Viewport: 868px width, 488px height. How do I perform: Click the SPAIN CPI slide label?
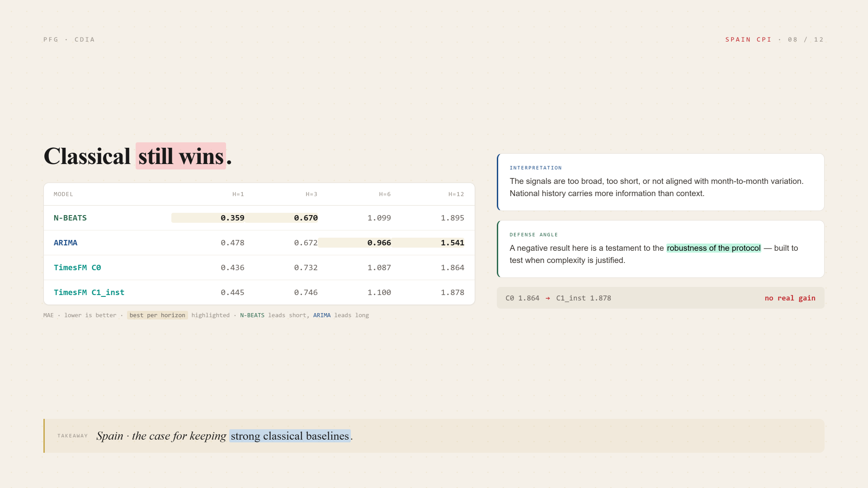(x=749, y=40)
